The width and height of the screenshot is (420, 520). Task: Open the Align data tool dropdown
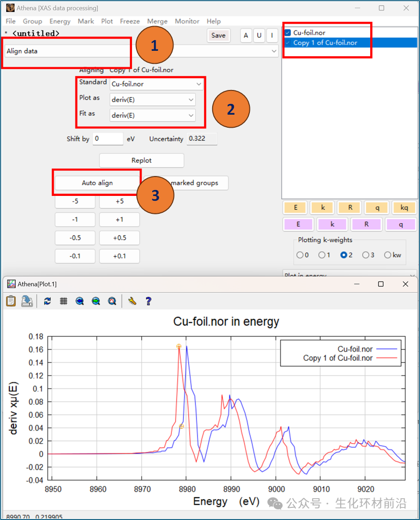pyautogui.click(x=142, y=51)
